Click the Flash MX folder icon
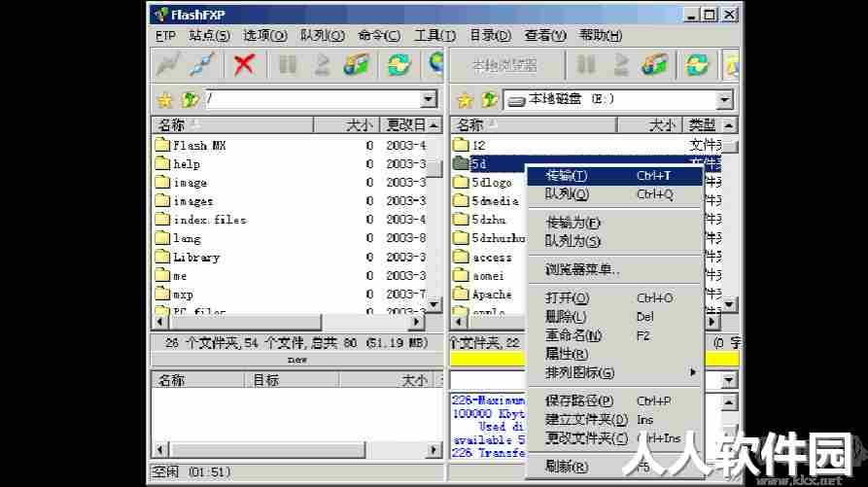This screenshot has width=868, height=487. click(162, 145)
